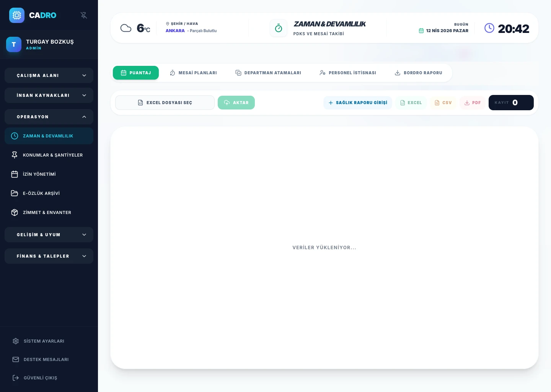Open Zimmet & Envanter box item
Image resolution: width=551 pixels, height=392 pixels.
(x=49, y=212)
